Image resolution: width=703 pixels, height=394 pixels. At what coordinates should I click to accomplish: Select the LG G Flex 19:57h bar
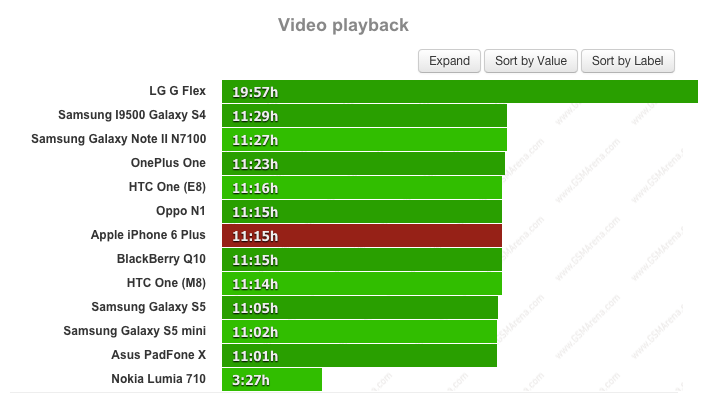(x=460, y=91)
